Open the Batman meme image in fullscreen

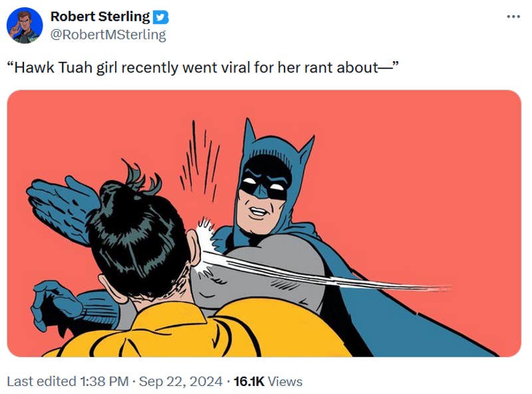point(266,226)
